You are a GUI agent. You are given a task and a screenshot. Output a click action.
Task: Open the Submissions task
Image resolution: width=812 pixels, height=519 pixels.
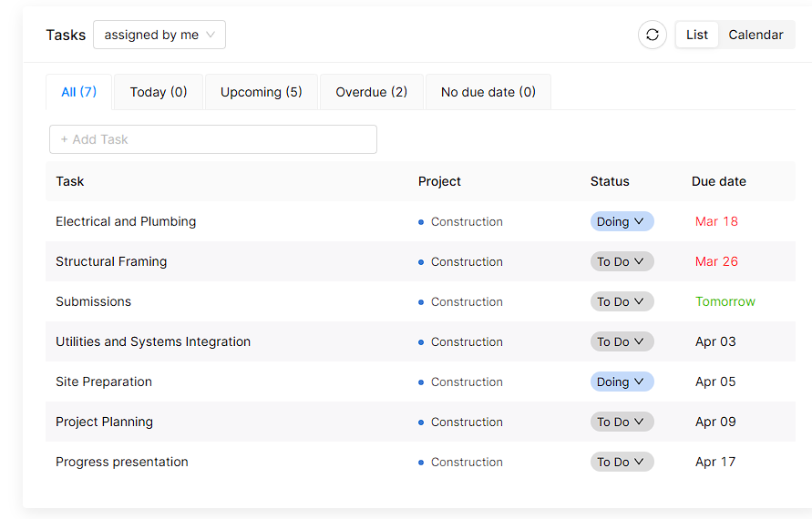point(94,301)
